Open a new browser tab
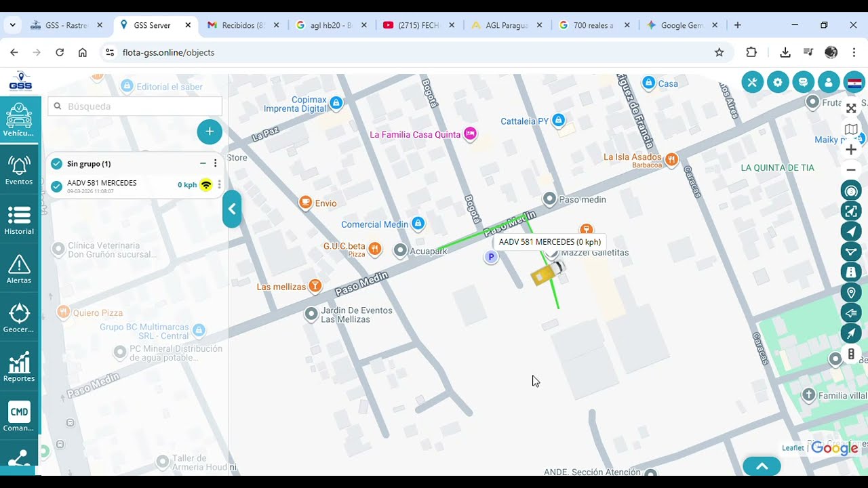This screenshot has height=488, width=868. click(737, 25)
